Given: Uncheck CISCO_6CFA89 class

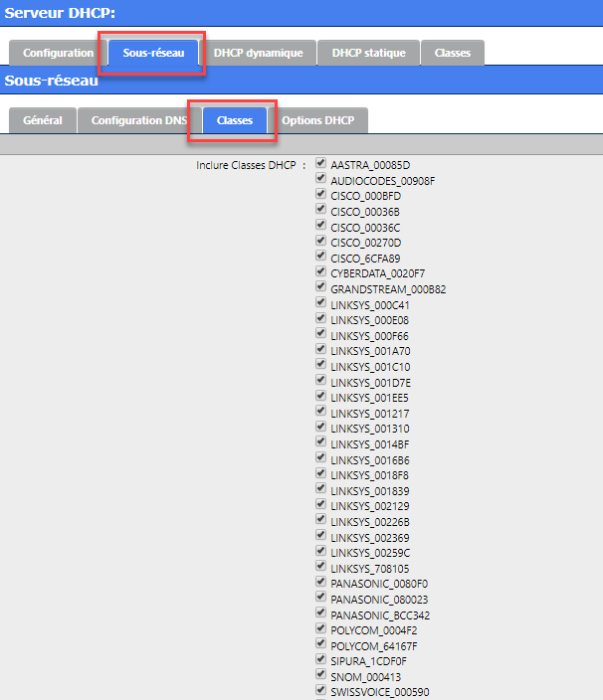Looking at the screenshot, I should pos(320,256).
